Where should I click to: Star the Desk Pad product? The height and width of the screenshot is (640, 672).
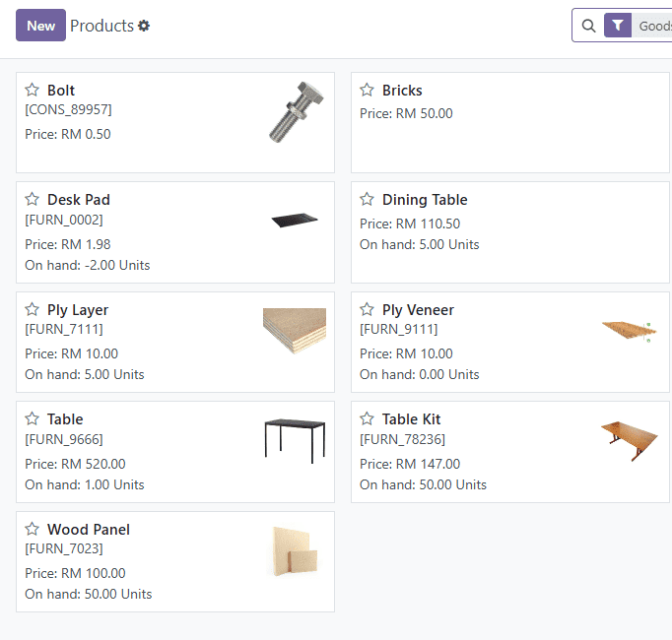(x=33, y=200)
